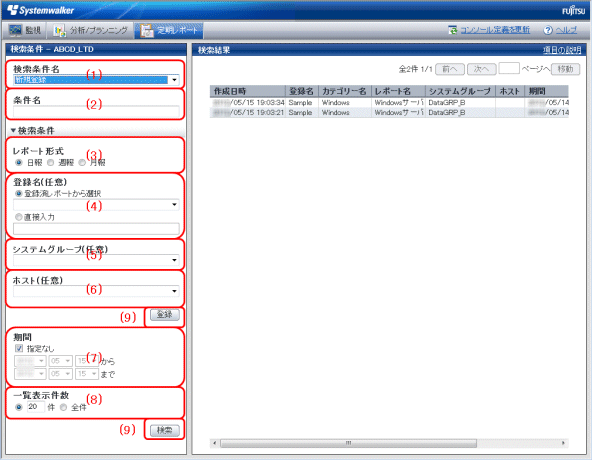The width and height of the screenshot is (592, 460).
Task: Click the help question mark icon
Action: 548,30
